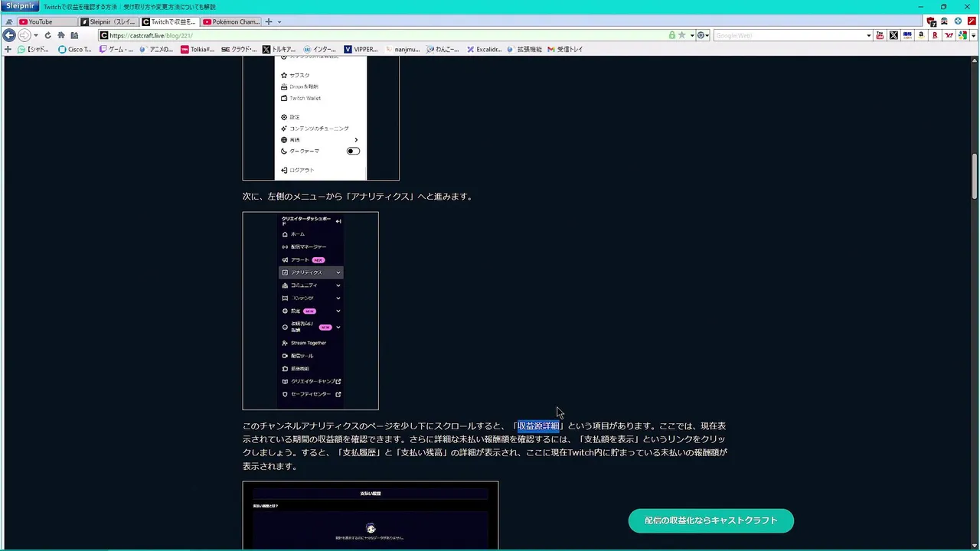The height and width of the screenshot is (551, 980).
Task: Search with the Rakuten R search-engine icon
Action: click(935, 35)
